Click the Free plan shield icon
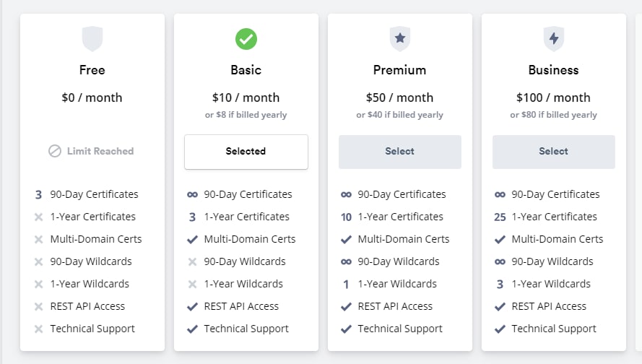 point(92,39)
